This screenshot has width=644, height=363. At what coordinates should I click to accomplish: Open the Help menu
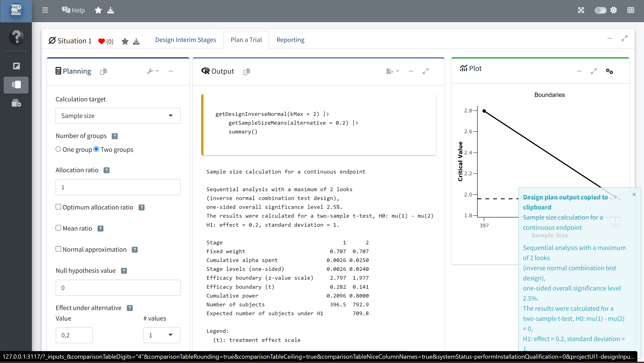pos(73,10)
